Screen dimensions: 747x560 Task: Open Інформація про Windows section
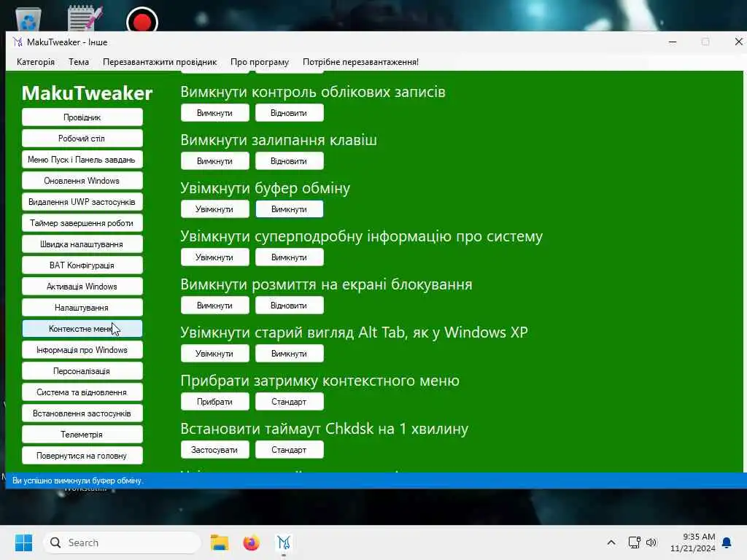point(82,350)
